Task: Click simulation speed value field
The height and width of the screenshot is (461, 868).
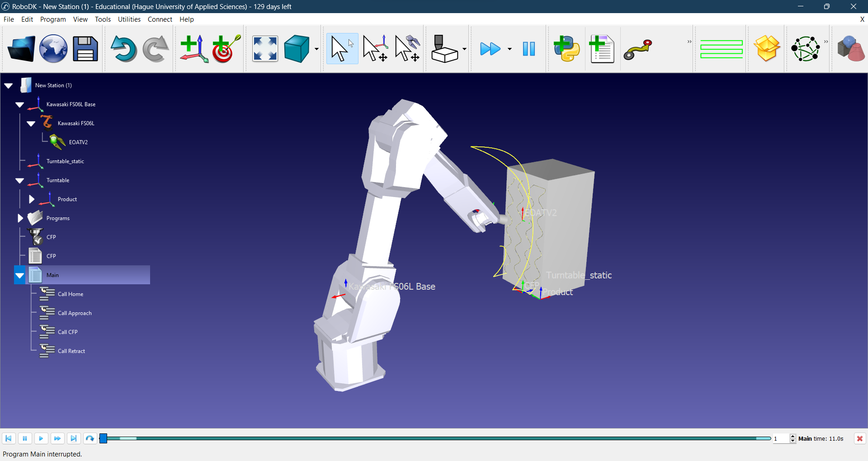Action: pos(781,439)
